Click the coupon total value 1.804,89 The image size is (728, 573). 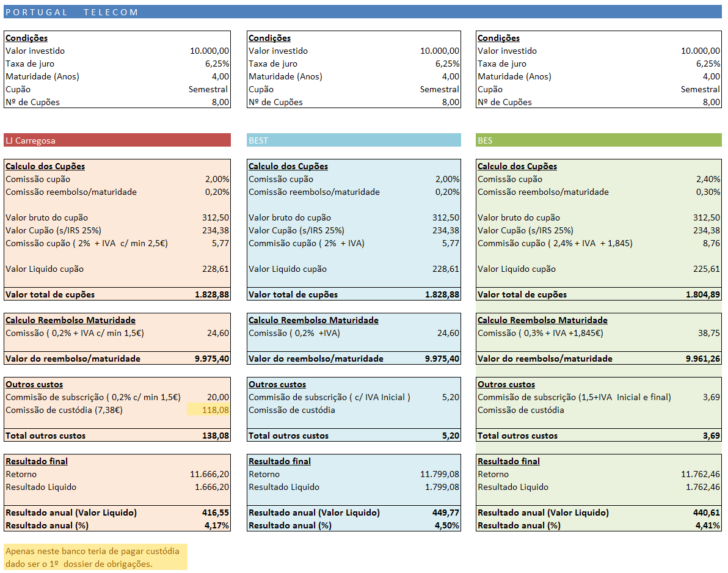(703, 294)
